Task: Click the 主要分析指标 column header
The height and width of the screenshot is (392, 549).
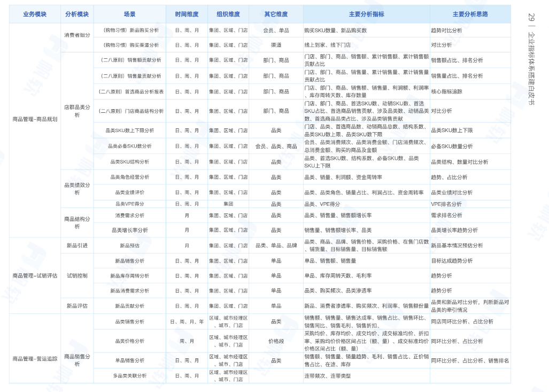Action: pyautogui.click(x=366, y=14)
